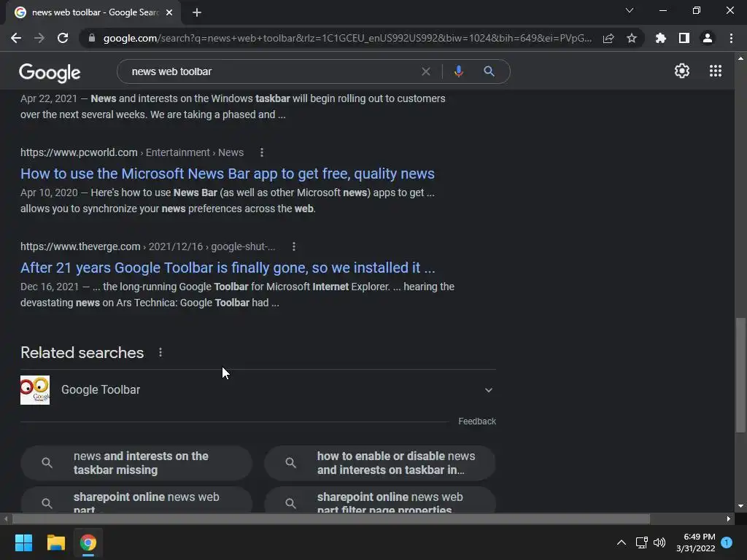Open volume control tray icon
747x560 pixels.
coord(659,542)
